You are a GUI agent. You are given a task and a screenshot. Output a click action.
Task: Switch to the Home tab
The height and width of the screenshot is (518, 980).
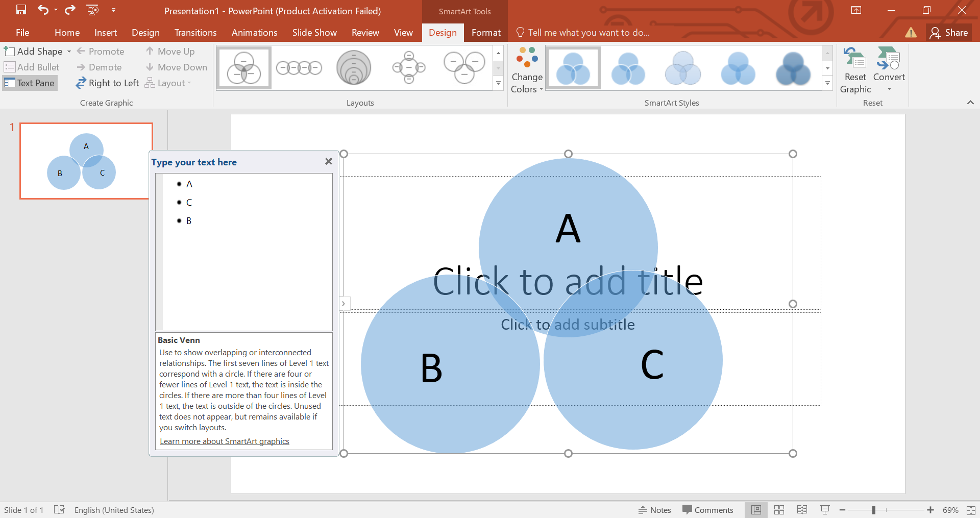pos(67,33)
